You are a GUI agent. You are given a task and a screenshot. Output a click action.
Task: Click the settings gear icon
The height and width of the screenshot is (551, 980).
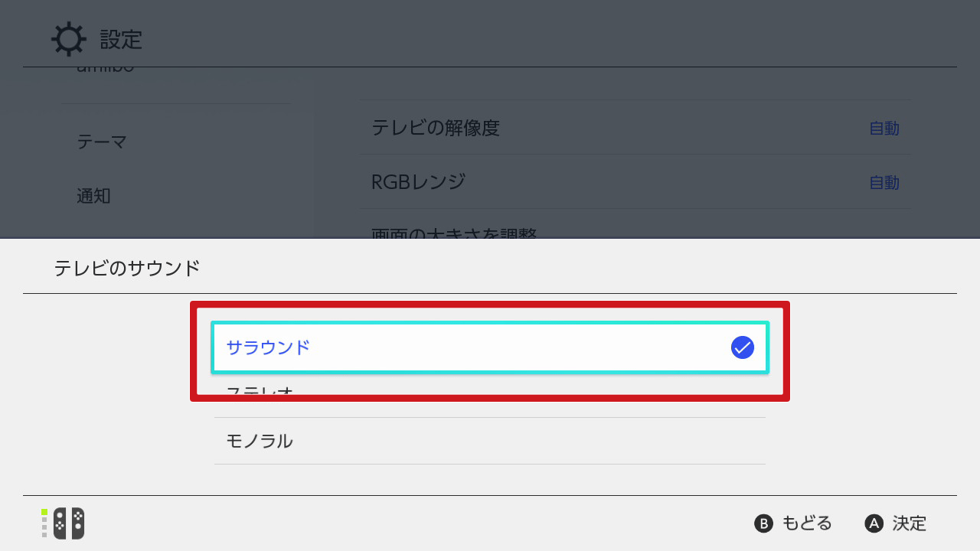(69, 39)
